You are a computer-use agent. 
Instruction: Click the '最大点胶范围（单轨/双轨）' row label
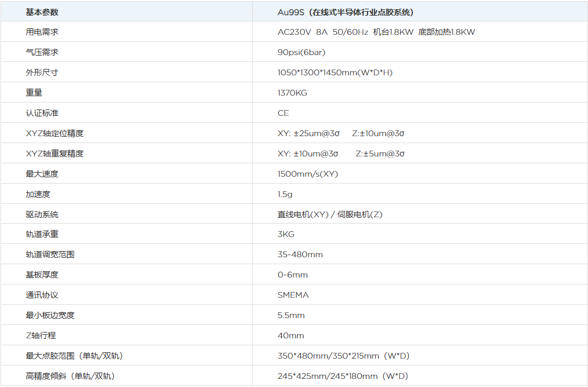click(74, 356)
